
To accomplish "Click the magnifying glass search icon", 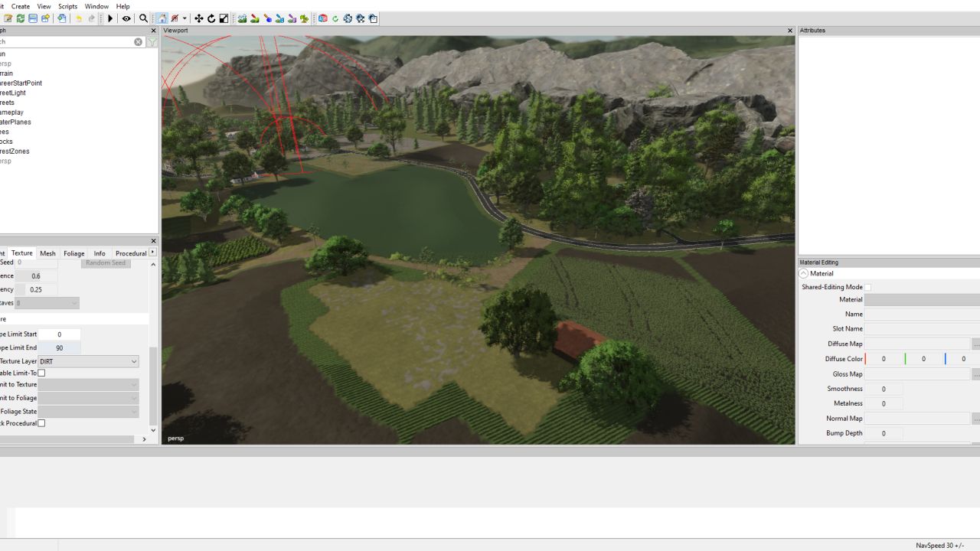I will pos(143,18).
